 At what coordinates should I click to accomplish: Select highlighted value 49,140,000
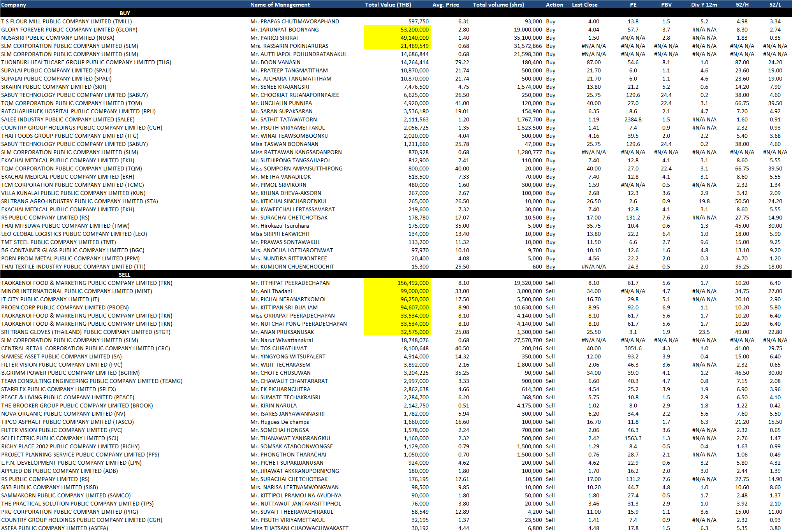(398, 38)
